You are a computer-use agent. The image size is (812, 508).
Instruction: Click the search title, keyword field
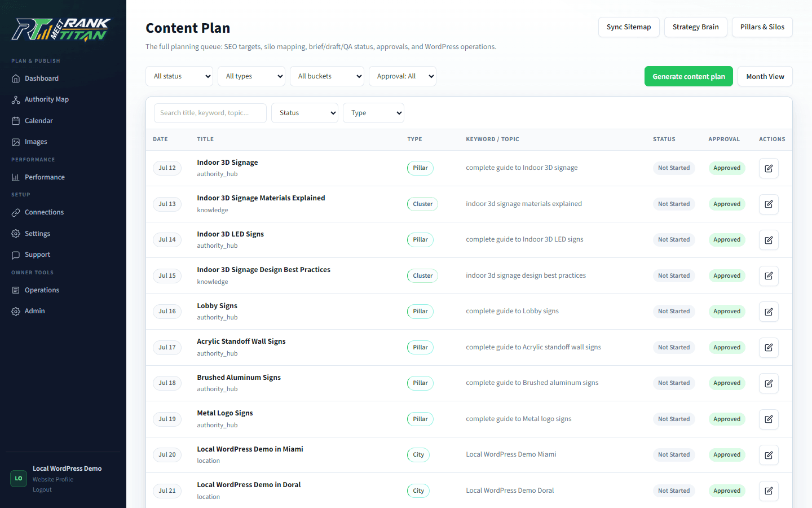(210, 113)
